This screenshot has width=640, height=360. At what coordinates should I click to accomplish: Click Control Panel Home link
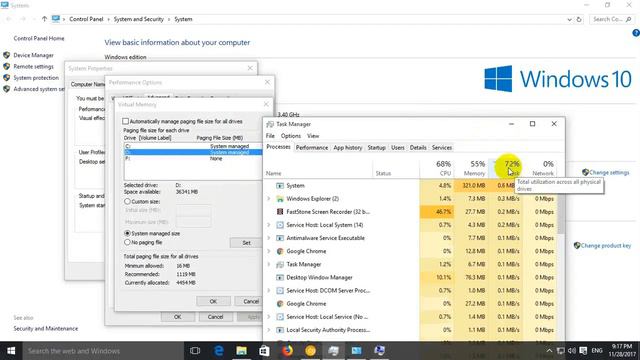(x=39, y=38)
